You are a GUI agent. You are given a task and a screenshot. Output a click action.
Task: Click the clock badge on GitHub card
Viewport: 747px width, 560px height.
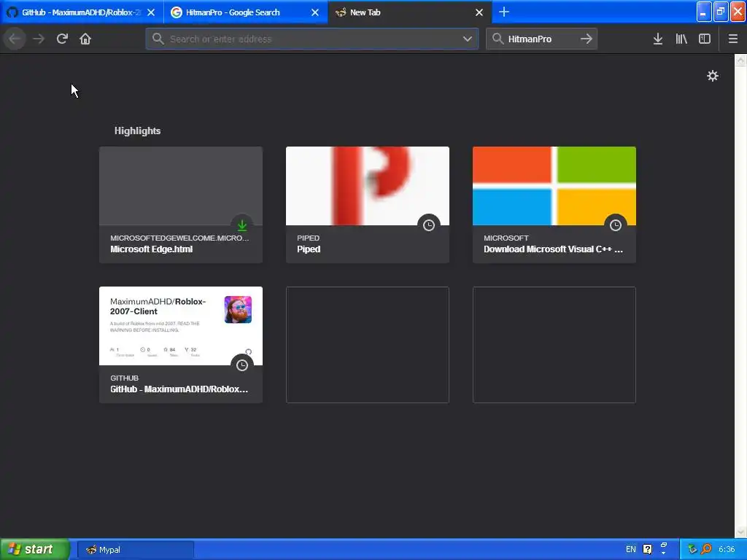(x=242, y=365)
